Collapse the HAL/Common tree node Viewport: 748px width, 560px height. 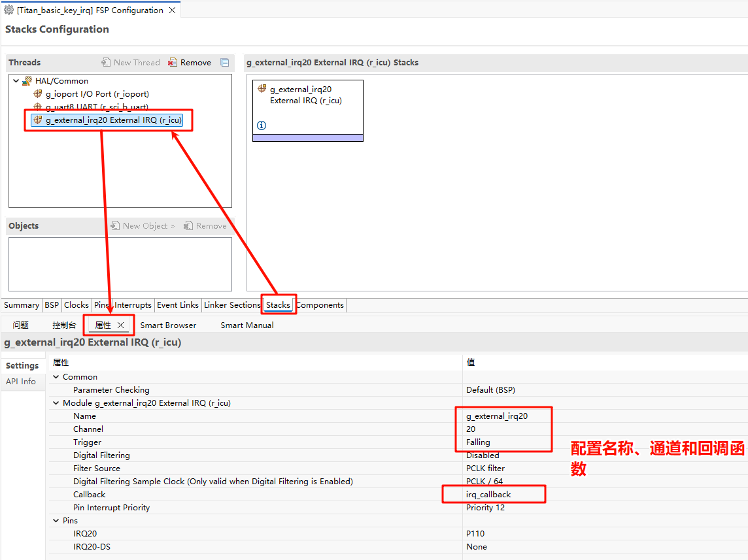tap(16, 81)
